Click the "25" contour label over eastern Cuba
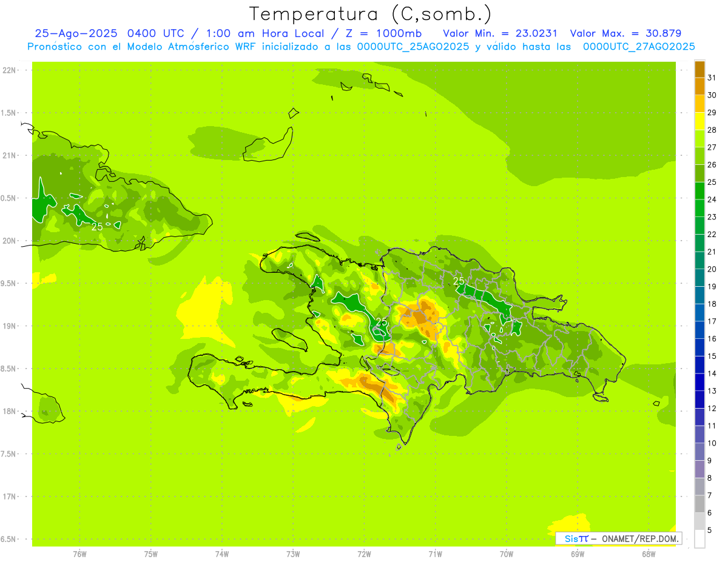This screenshot has height=562, width=728. click(x=97, y=227)
